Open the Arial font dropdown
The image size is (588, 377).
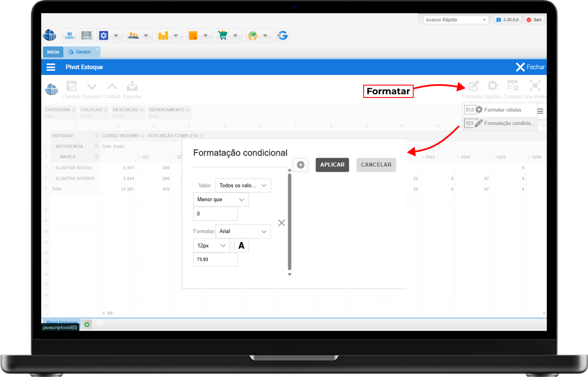[243, 231]
